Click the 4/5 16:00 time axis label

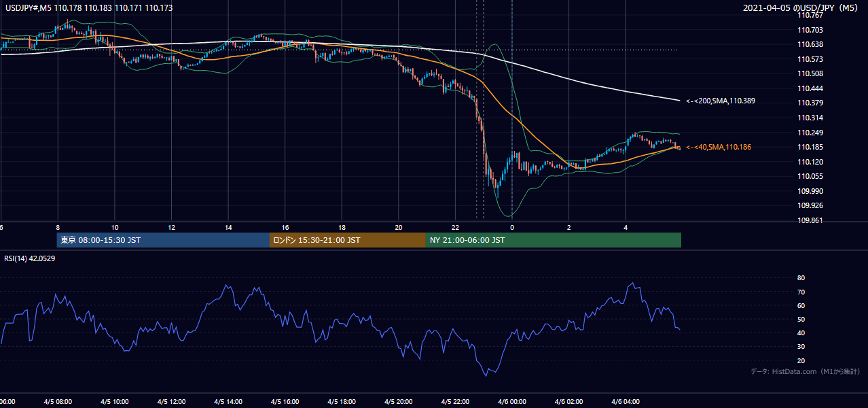pyautogui.click(x=285, y=402)
